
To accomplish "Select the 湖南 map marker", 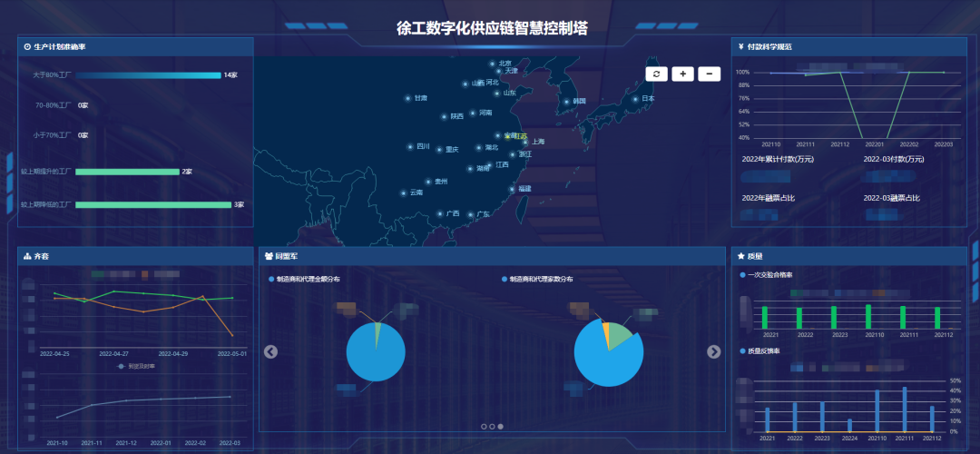I will (470, 169).
